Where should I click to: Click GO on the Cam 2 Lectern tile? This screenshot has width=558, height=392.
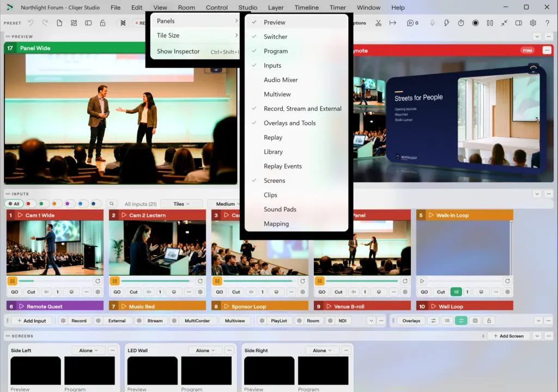(x=117, y=292)
